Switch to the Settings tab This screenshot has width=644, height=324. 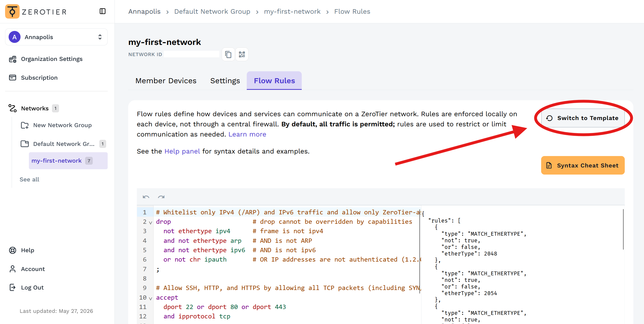tap(225, 81)
